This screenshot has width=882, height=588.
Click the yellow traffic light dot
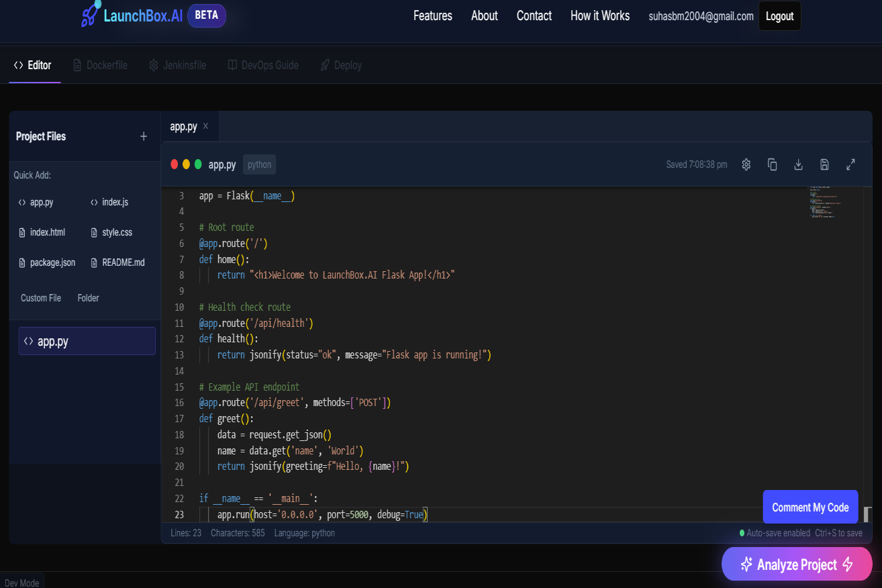pyautogui.click(x=185, y=163)
